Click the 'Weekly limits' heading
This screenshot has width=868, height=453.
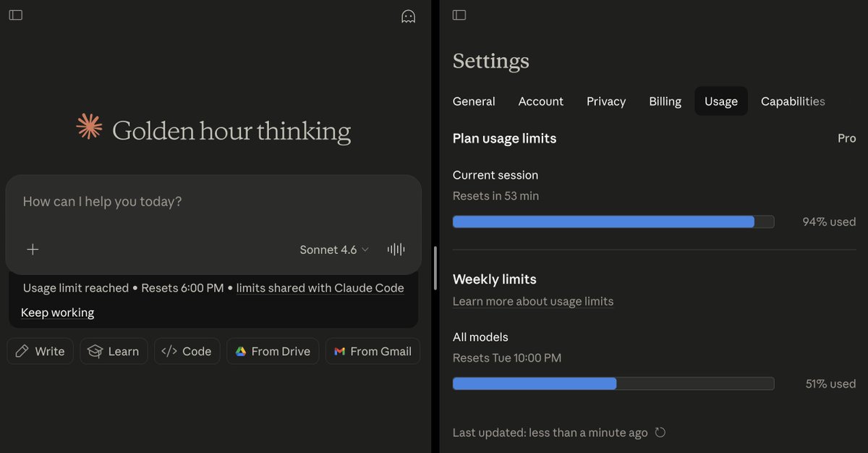(495, 279)
